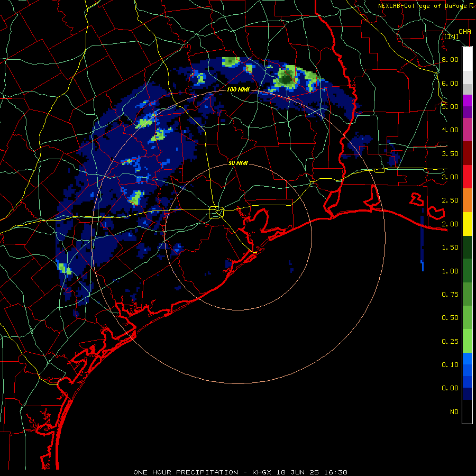Click the 0.00 legend value
The height and width of the screenshot is (476, 476).
(450, 388)
